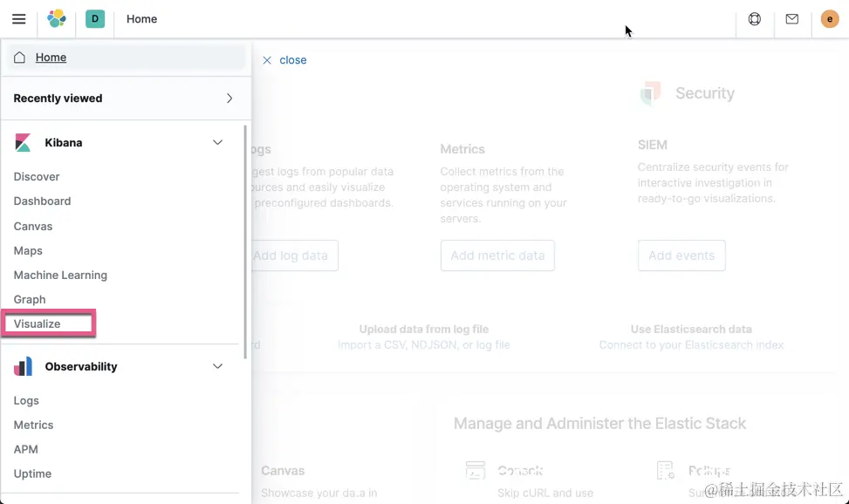Image resolution: width=849 pixels, height=504 pixels.
Task: Open the help menu lifebuoy icon
Action: (x=754, y=19)
